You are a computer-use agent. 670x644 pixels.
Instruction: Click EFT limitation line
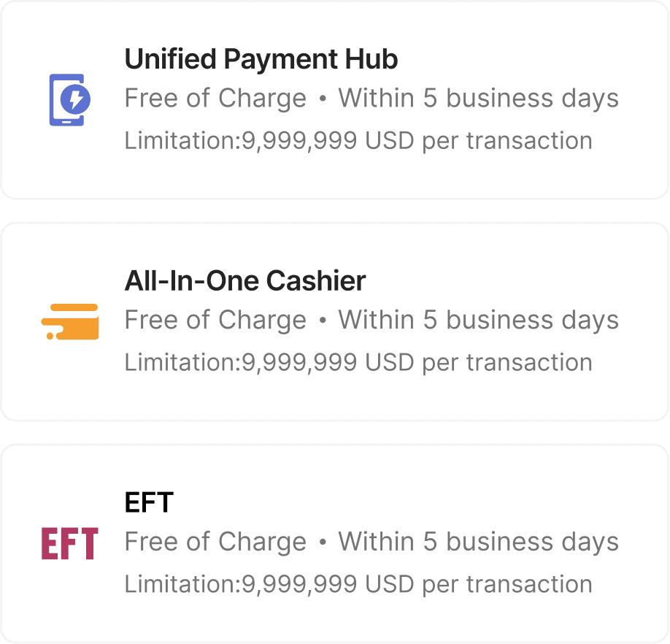[358, 585]
